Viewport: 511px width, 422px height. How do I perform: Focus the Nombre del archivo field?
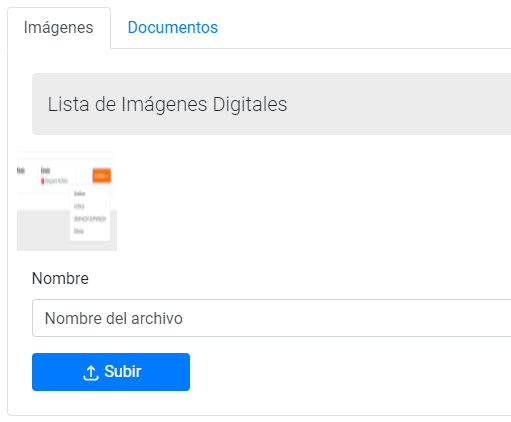click(271, 318)
